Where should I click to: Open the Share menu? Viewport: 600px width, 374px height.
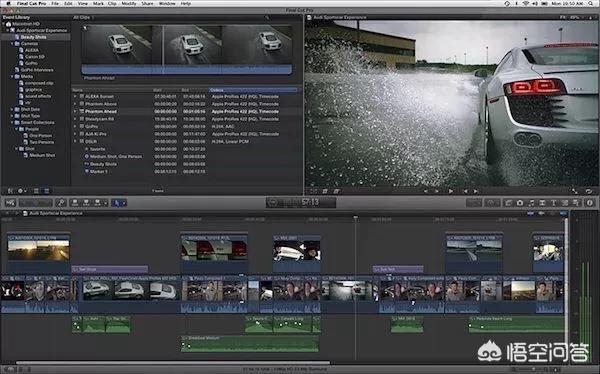[147, 3]
